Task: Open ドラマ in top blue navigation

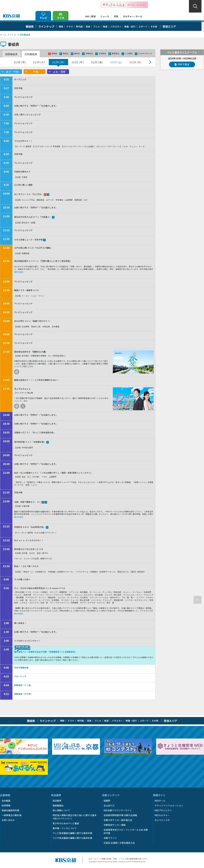Action: click(70, 27)
